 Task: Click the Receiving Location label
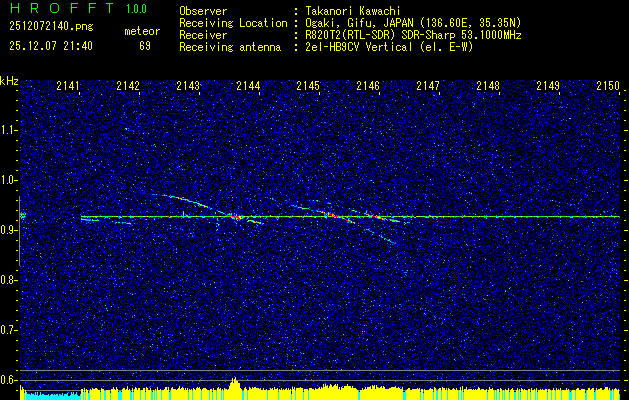233,23
